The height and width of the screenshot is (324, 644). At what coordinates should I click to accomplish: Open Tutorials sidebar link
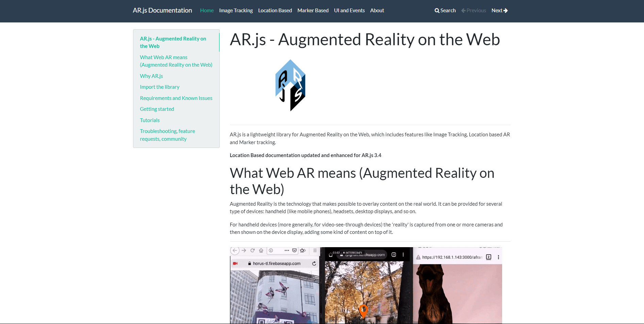[150, 120]
